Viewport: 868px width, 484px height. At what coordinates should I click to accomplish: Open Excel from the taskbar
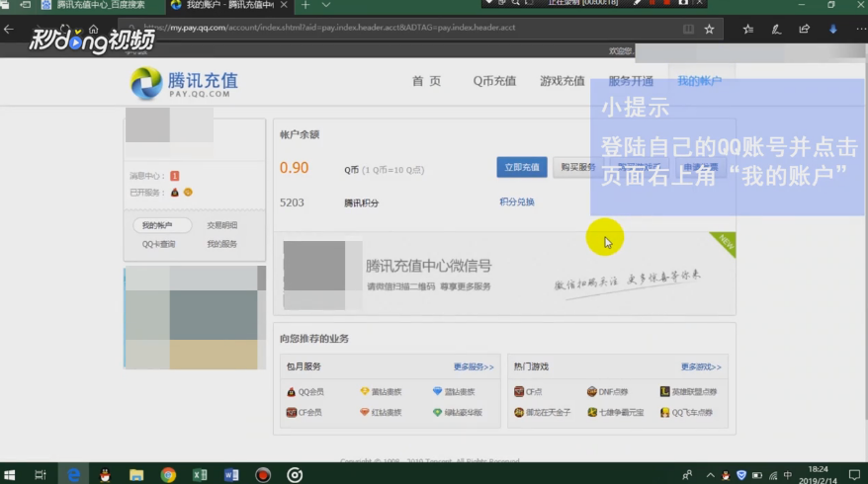200,474
